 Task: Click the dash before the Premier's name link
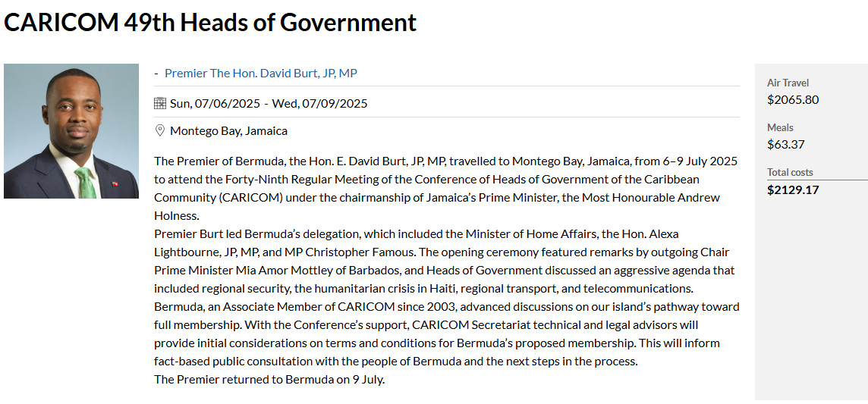coord(156,74)
